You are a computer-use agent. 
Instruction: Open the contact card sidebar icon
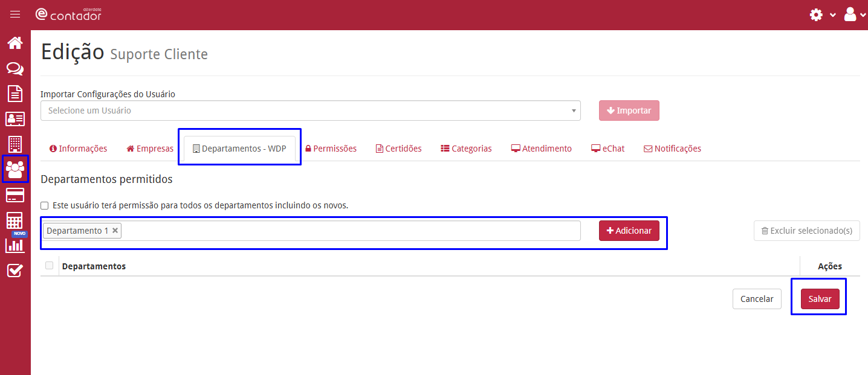point(15,119)
